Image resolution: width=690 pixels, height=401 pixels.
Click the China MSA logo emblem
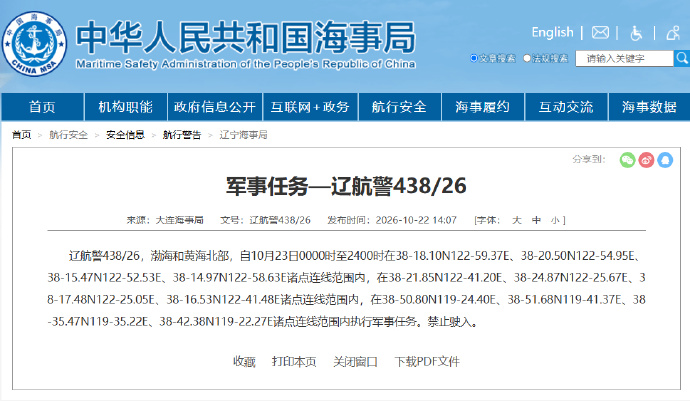point(35,44)
